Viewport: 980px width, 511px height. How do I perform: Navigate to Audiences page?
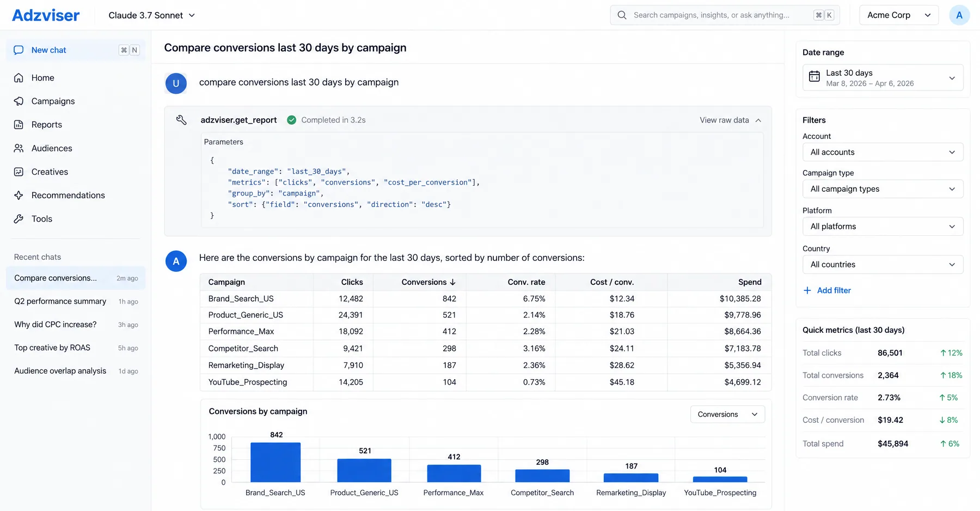pos(76,148)
